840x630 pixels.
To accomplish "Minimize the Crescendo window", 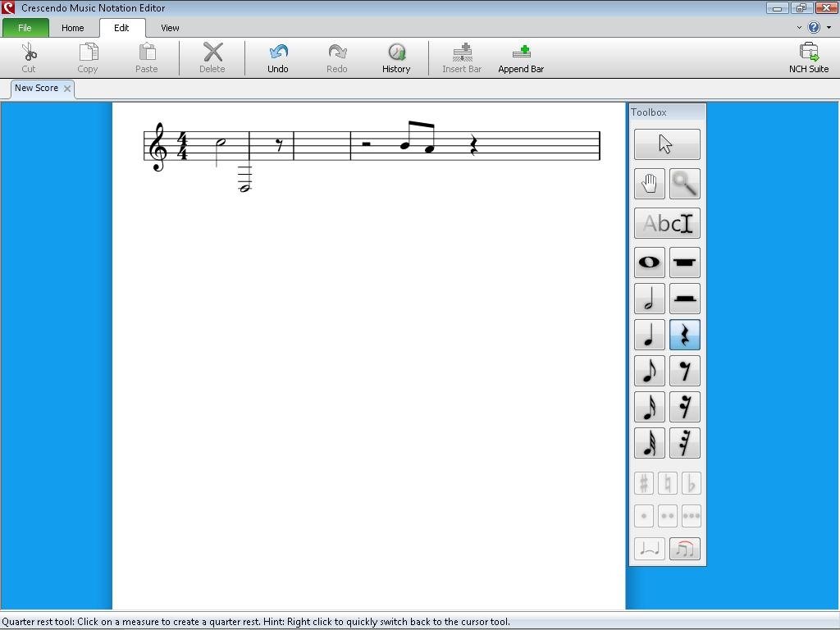I will (x=777, y=8).
